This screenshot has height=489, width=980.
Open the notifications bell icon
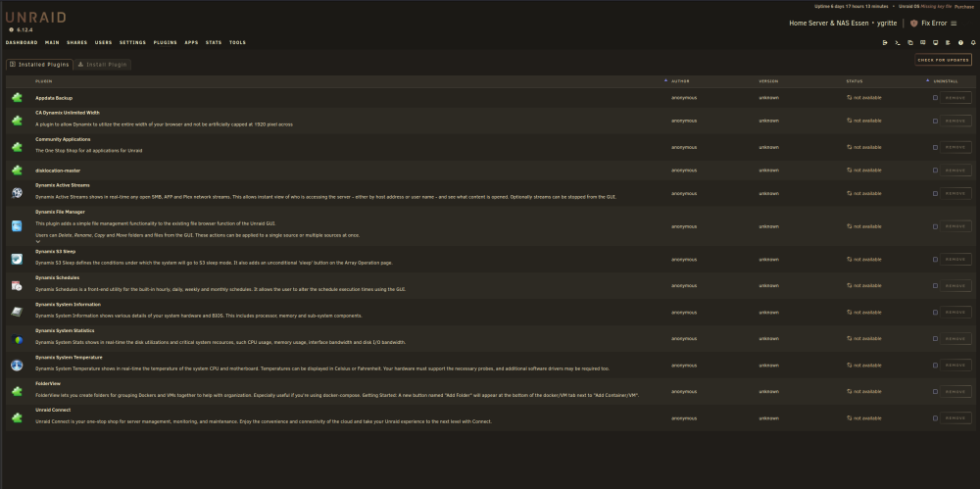coord(973,42)
